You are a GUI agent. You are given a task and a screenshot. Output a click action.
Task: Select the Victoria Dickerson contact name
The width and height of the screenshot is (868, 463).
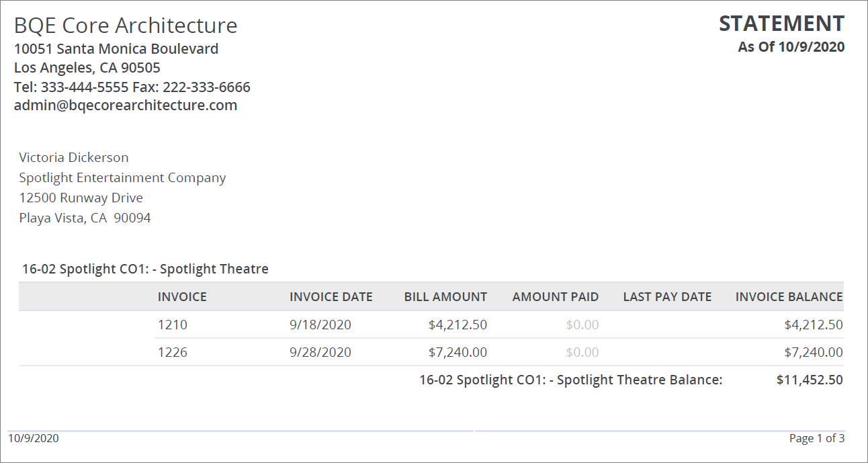(x=73, y=157)
